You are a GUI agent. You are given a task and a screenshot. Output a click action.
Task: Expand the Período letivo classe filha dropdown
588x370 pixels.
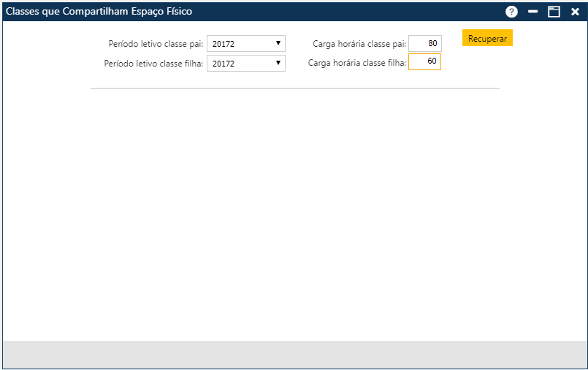click(x=245, y=64)
